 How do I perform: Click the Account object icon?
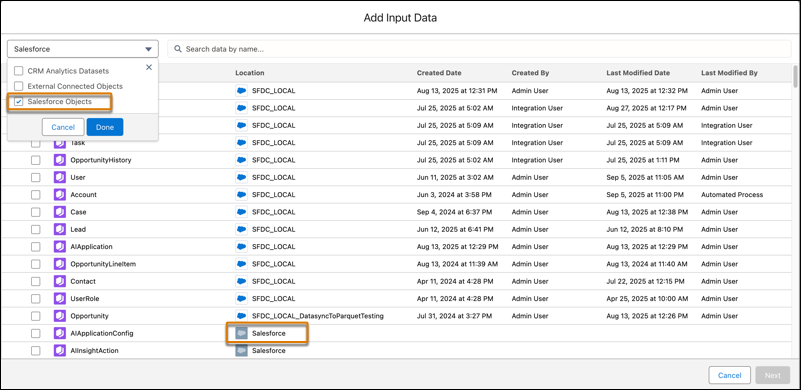pos(60,195)
